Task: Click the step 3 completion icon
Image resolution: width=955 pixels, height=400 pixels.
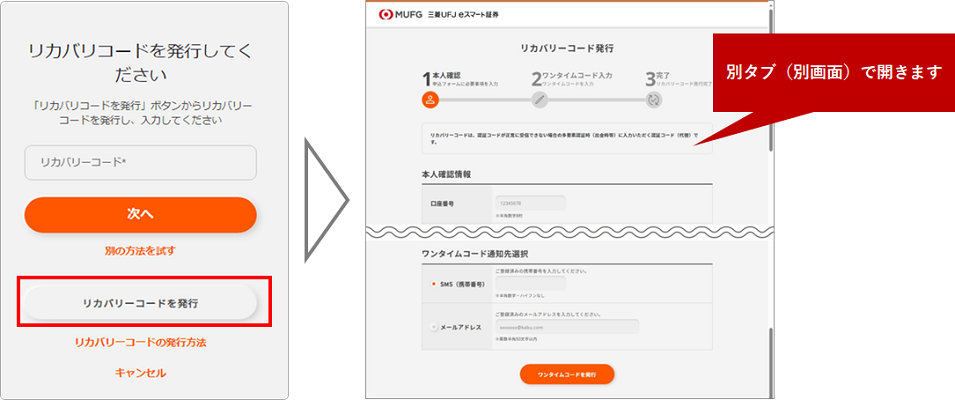Action: pos(654,99)
